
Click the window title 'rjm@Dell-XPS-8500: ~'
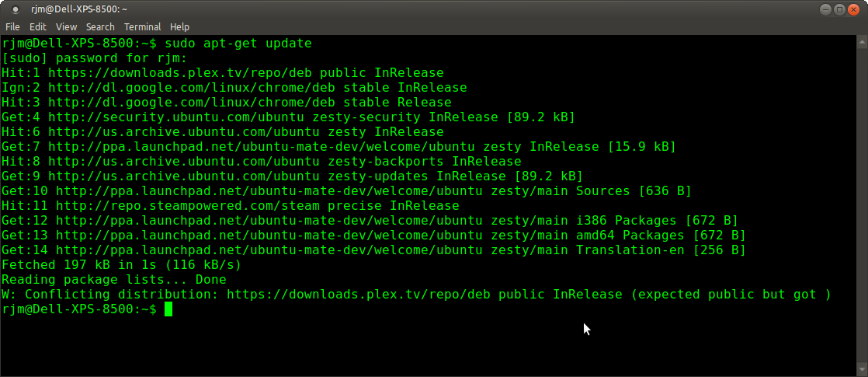pyautogui.click(x=79, y=9)
